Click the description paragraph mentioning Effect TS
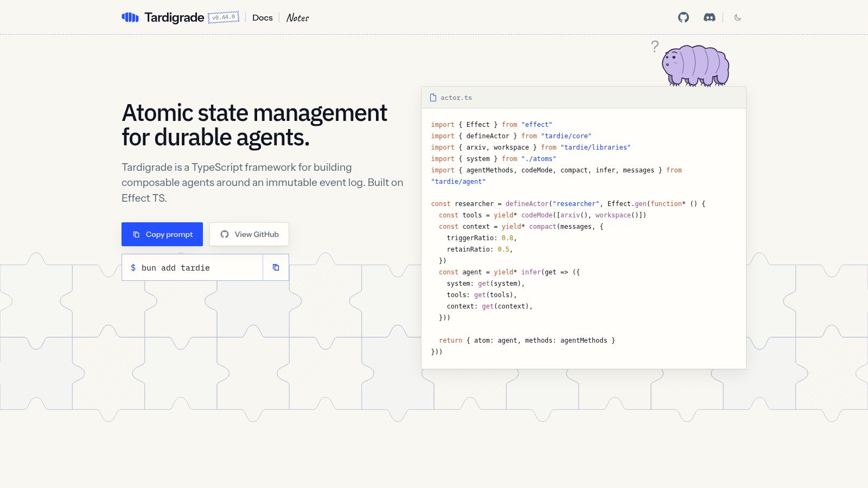This screenshot has width=868, height=488. [263, 183]
